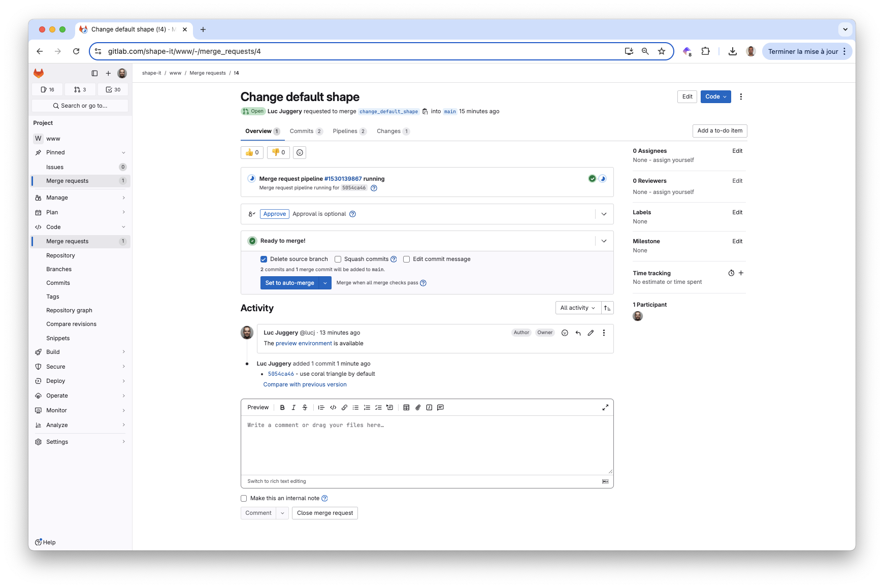Viewport: 884px width, 588px height.
Task: Click Add a to-do item button
Action: pos(719,130)
